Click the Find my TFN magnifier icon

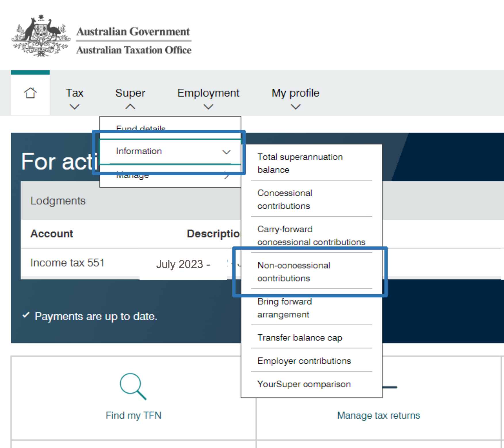[x=133, y=386]
